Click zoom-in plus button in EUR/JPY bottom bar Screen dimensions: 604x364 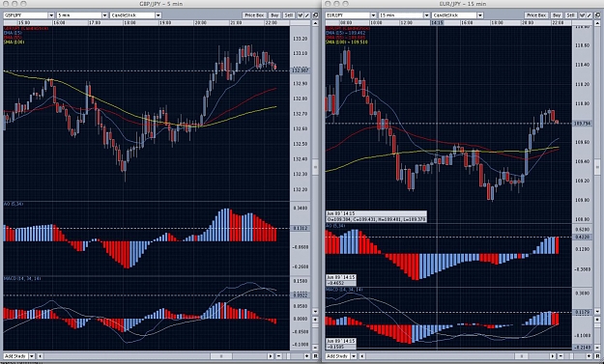pyautogui.click(x=590, y=356)
